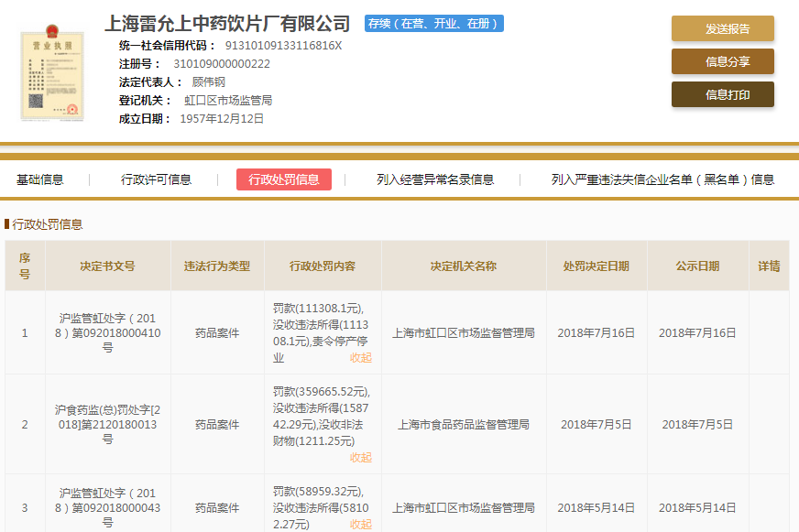This screenshot has height=532, width=799.
Task: Click the 序号 column header
Action: [25, 266]
